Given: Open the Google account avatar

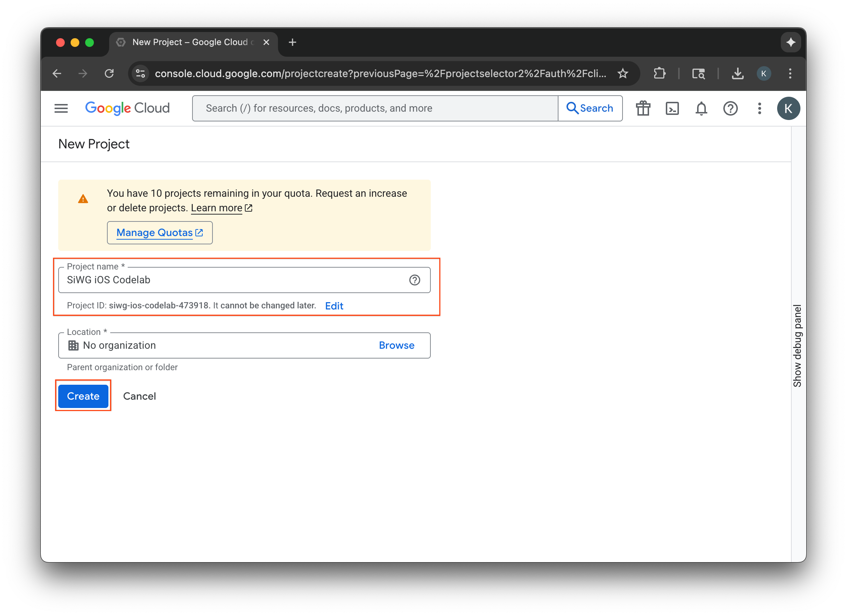Looking at the screenshot, I should click(788, 108).
